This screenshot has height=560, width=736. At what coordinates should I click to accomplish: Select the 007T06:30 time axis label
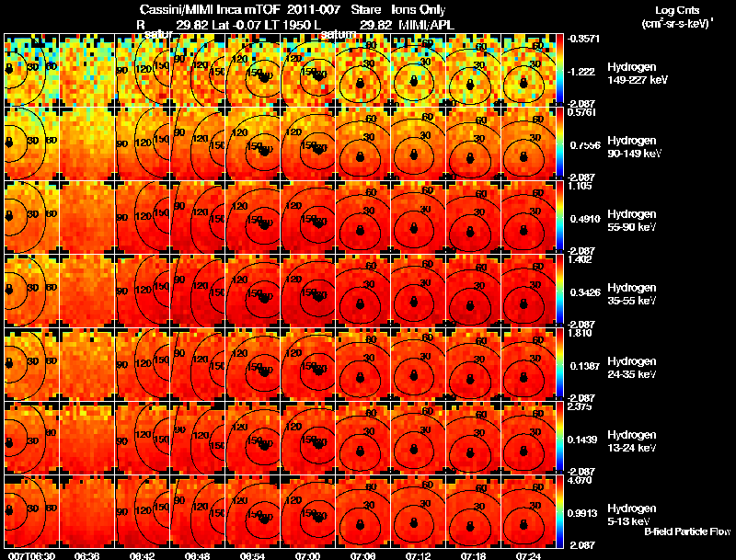click(31, 555)
